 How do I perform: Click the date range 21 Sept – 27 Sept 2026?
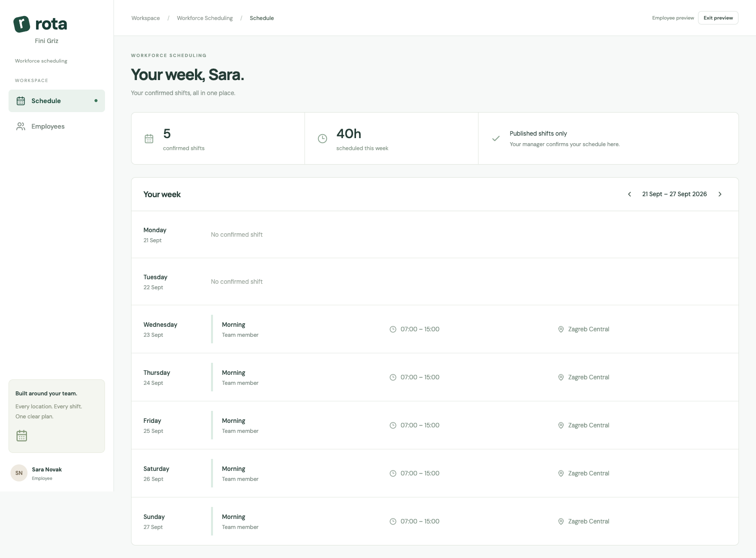pos(674,194)
